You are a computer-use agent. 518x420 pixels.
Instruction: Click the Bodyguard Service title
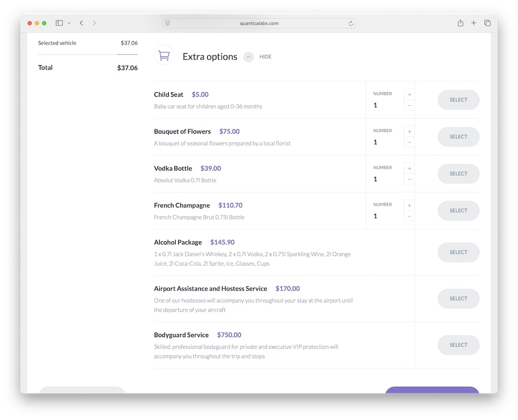pos(181,335)
